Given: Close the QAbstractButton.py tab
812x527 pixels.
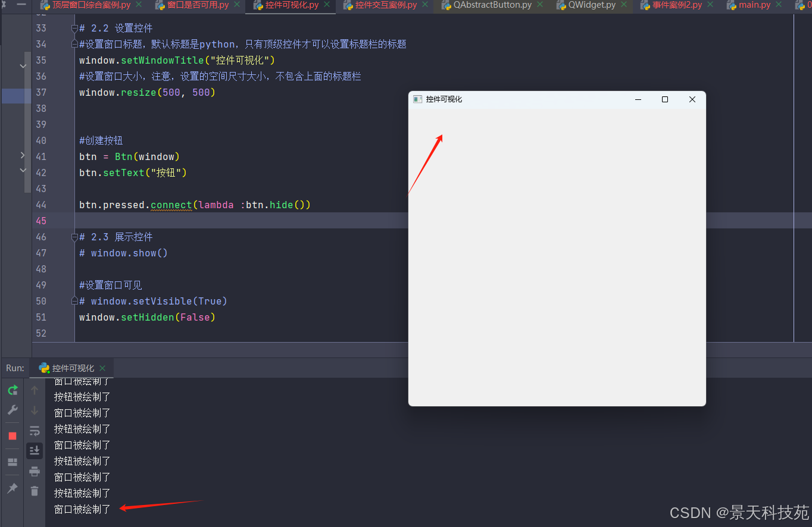Looking at the screenshot, I should click(x=540, y=4).
